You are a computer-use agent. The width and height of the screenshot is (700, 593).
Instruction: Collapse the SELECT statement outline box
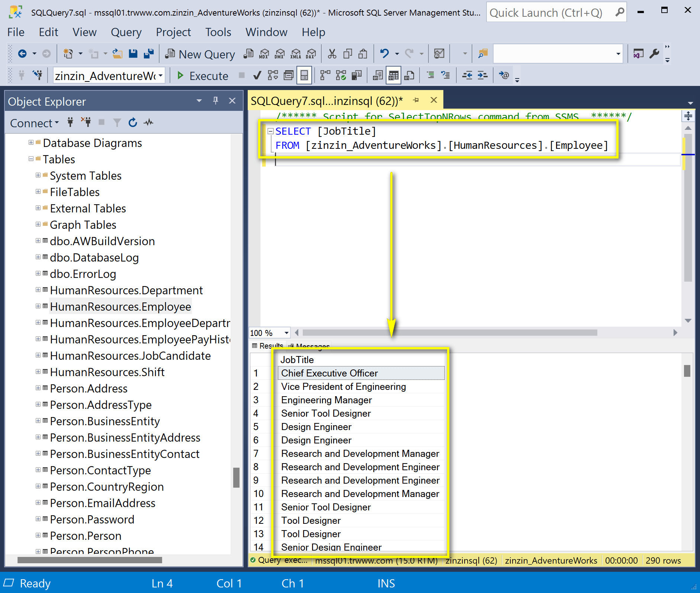(271, 131)
